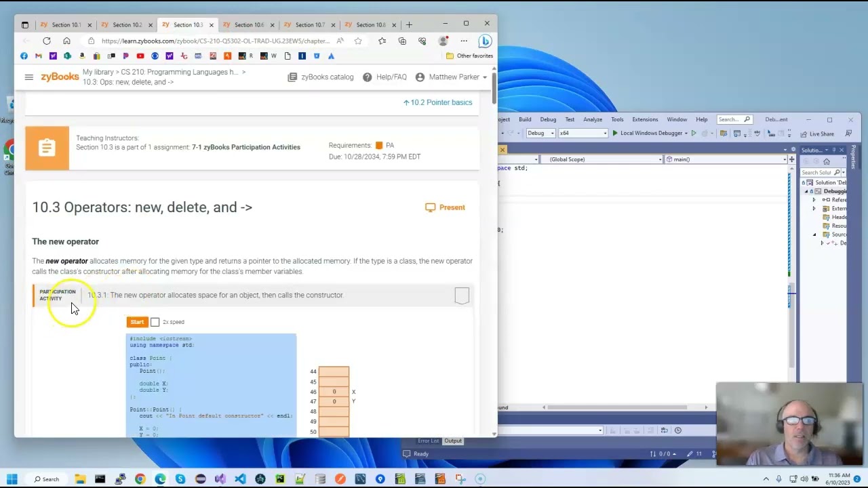Open Properties side tab
Image resolution: width=868 pixels, height=488 pixels.
[x=854, y=157]
